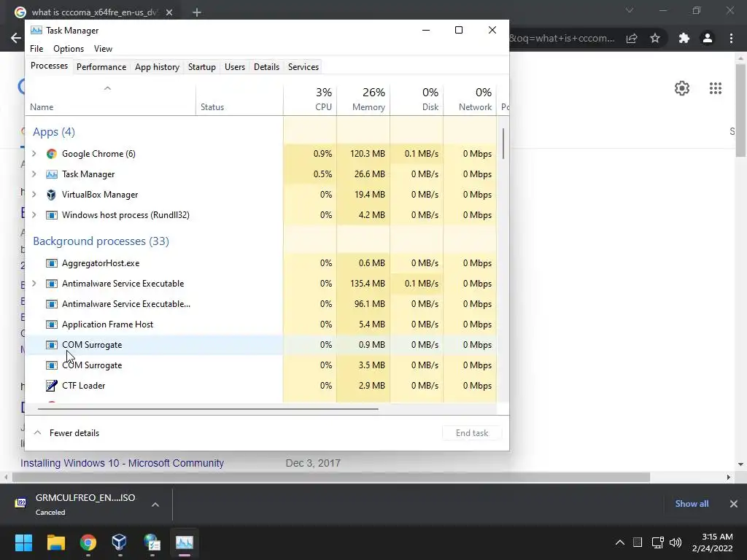
Task: Click the Chrome address bar URL
Action: pos(562,38)
